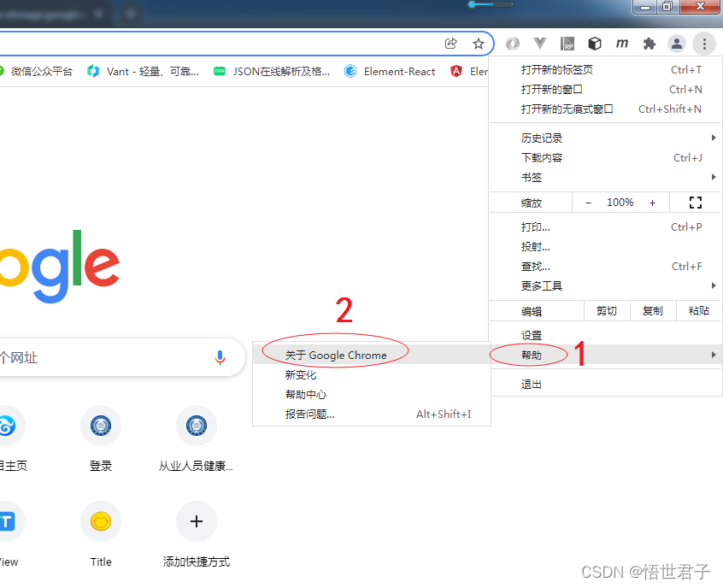Expand the 历史记录 submenu
Image resolution: width=723 pixels, height=588 pixels.
coord(605,138)
